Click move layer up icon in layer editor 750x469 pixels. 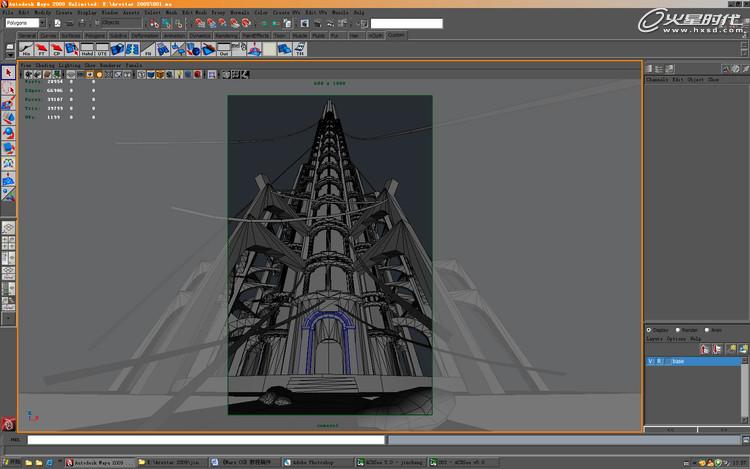705,348
